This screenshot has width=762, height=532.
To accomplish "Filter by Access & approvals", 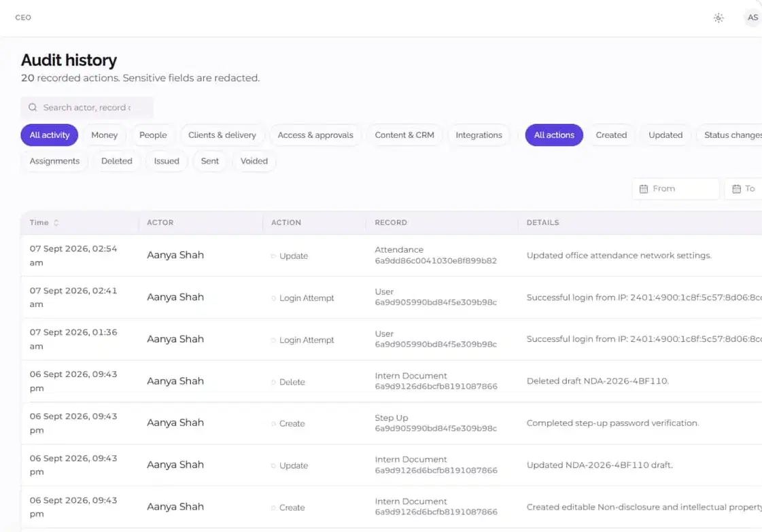I will point(315,135).
